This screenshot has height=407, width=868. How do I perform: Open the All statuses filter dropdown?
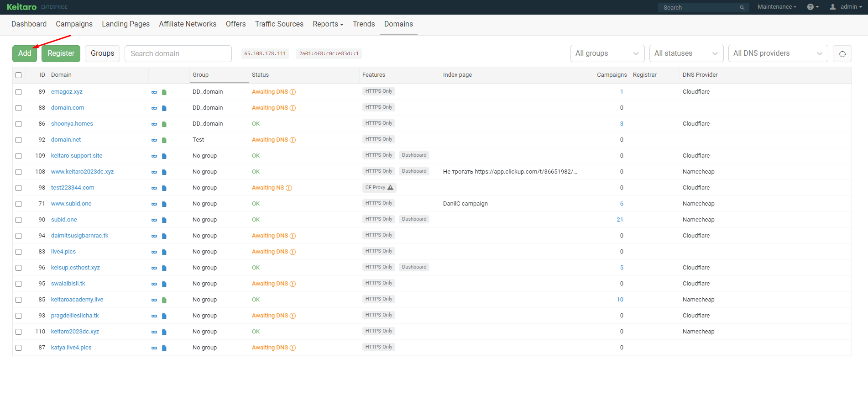click(686, 53)
